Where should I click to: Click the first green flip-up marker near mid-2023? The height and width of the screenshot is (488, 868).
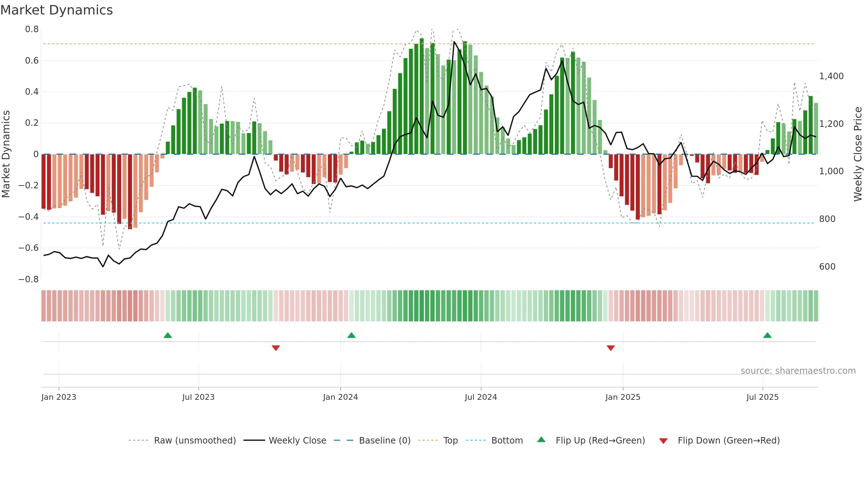168,335
